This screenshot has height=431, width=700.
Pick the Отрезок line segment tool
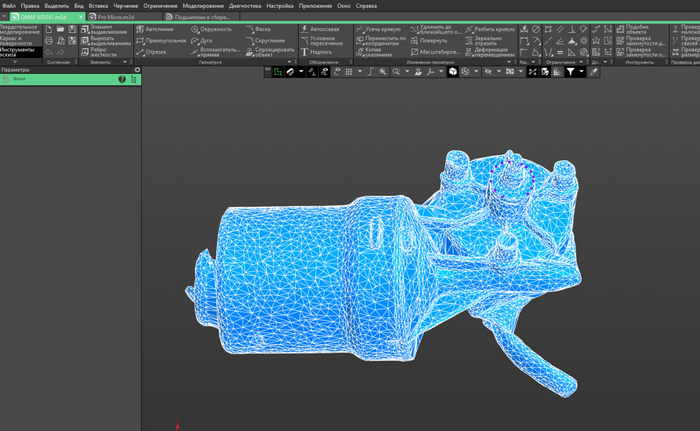(x=155, y=52)
